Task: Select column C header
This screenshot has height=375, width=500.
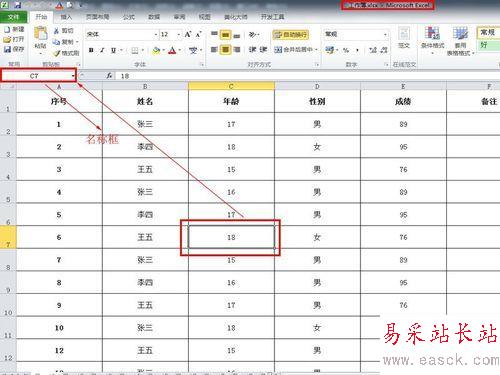Action: pyautogui.click(x=231, y=86)
